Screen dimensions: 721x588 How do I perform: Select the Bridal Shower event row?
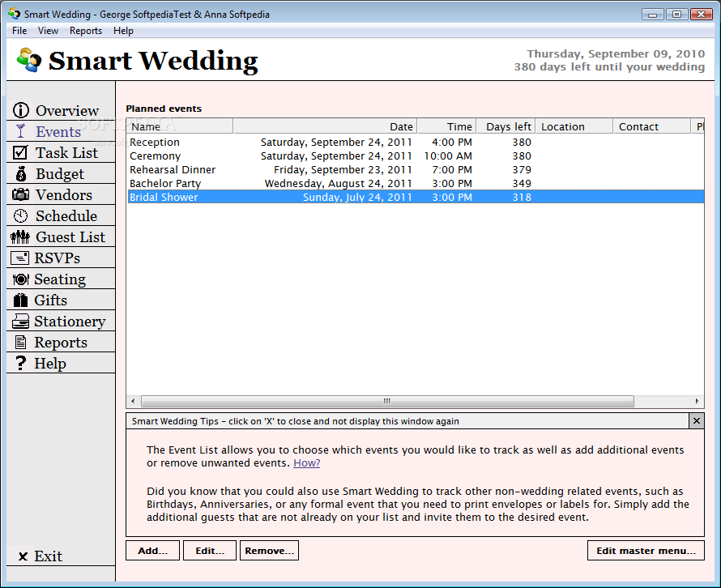tap(416, 197)
